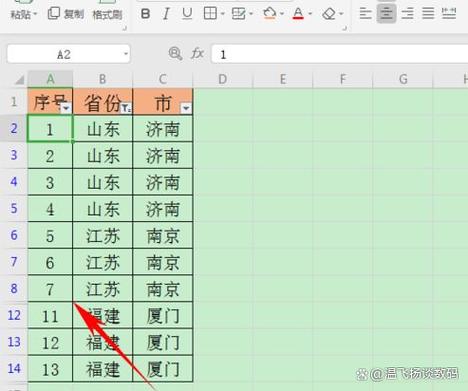Viewport: 468px width, 391px height.
Task: Click 江苏 in row 6
Action: point(103,236)
